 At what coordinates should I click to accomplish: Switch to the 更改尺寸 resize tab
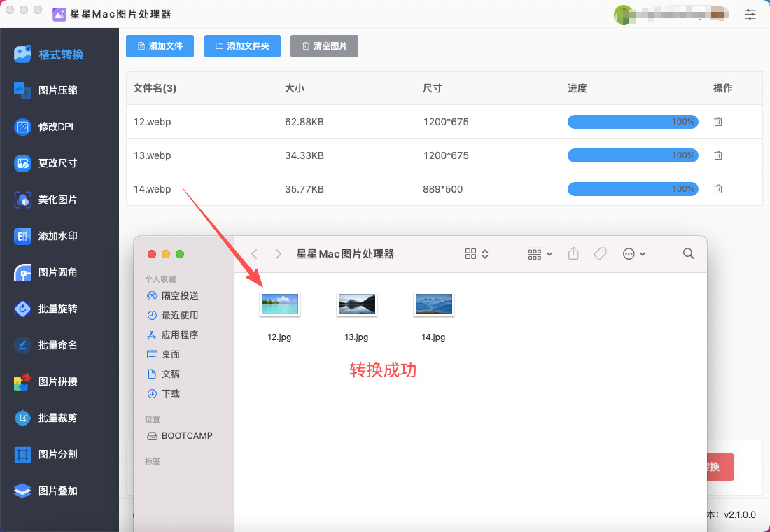pyautogui.click(x=57, y=163)
